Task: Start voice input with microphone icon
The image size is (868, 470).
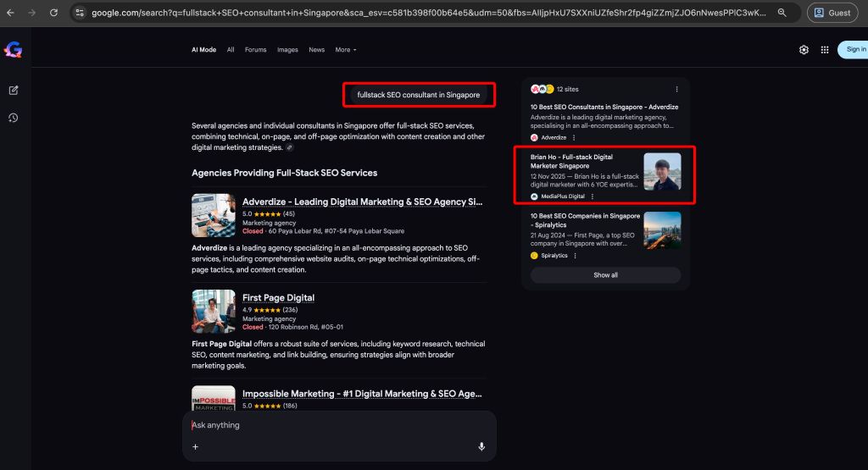Action: (x=481, y=447)
